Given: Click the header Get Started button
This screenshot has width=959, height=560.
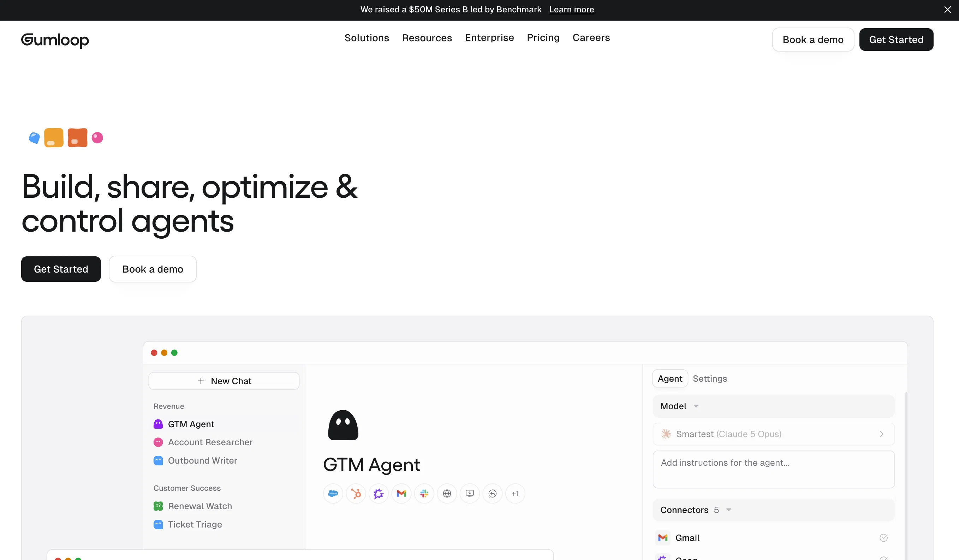Looking at the screenshot, I should [896, 40].
